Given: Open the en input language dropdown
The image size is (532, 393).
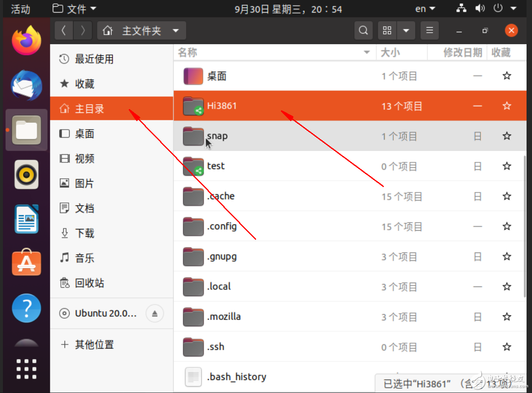Looking at the screenshot, I should click(x=425, y=9).
